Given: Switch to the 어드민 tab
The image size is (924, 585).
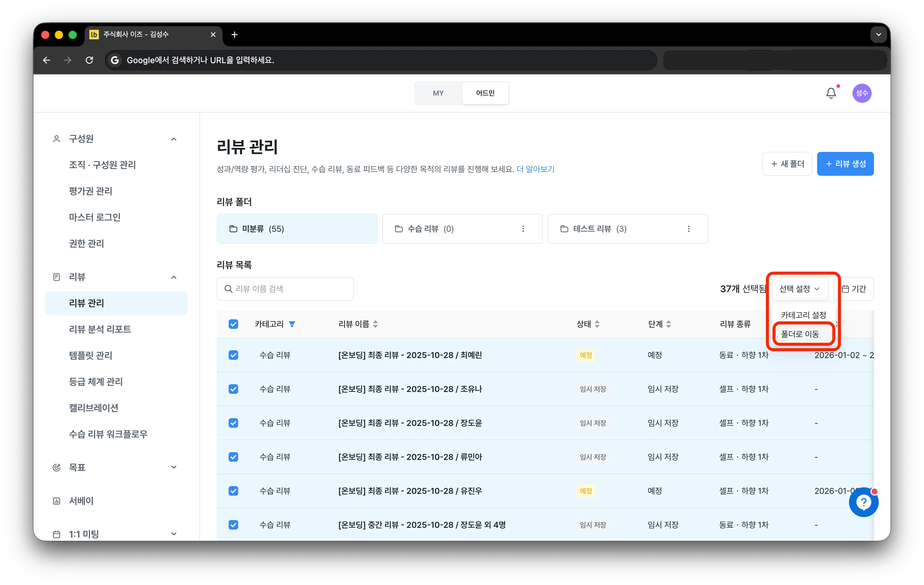Looking at the screenshot, I should coord(485,93).
